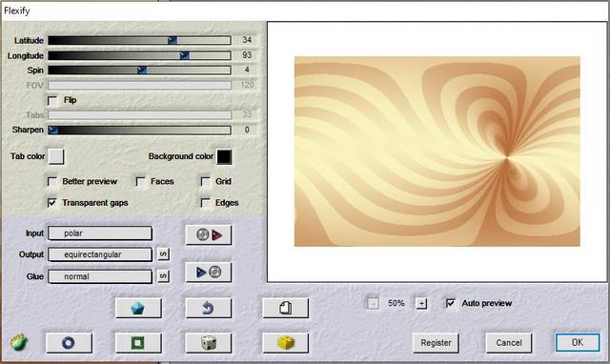The image size is (610, 364).
Task: Open the Glue normal dropdown
Action: pos(100,276)
